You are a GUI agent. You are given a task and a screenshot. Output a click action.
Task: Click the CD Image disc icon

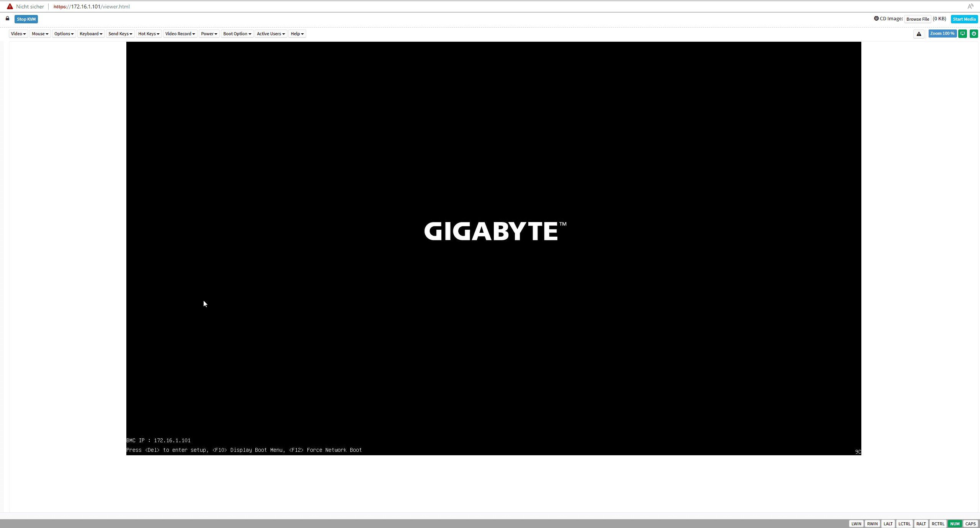pos(876,18)
